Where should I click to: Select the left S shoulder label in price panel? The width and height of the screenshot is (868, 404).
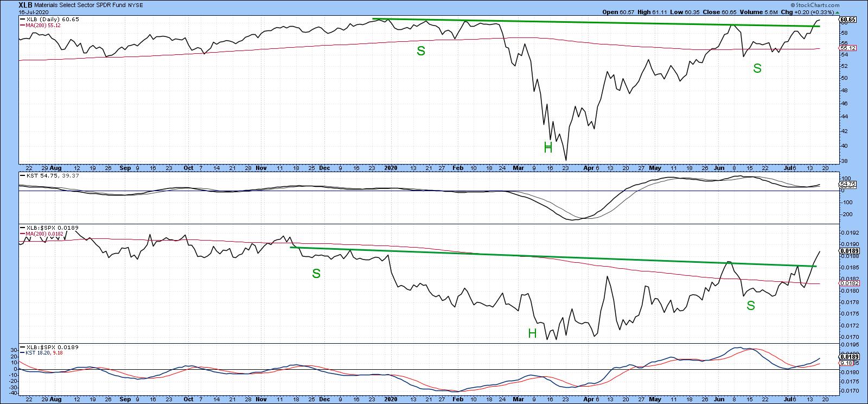(x=420, y=51)
